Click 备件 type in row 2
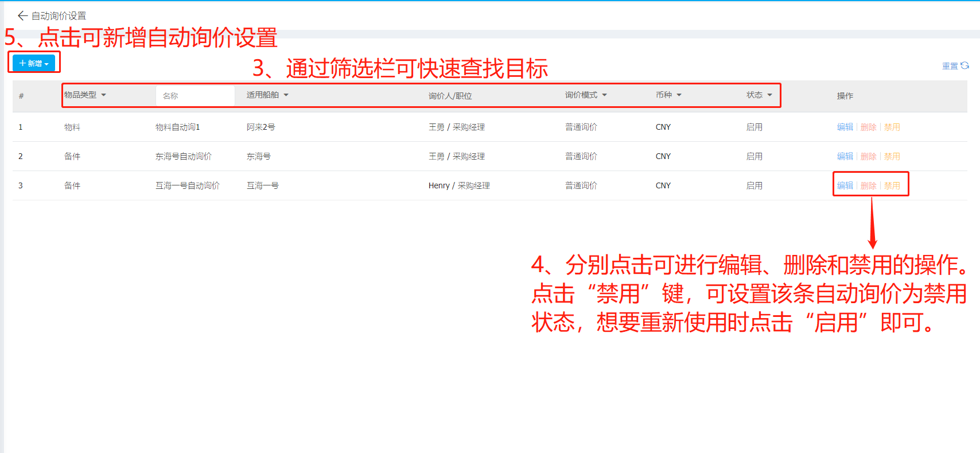The width and height of the screenshot is (980, 453). (72, 156)
